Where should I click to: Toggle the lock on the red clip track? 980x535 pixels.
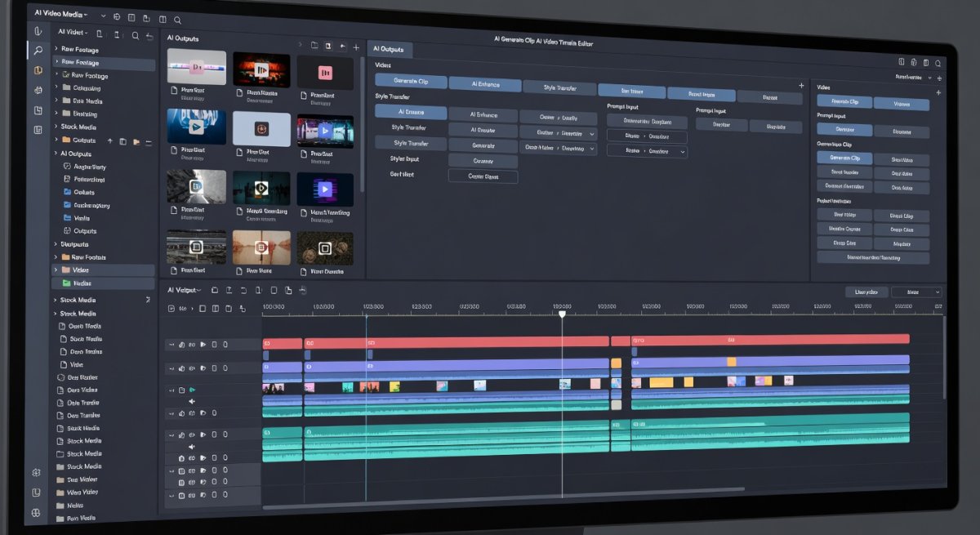tap(181, 345)
